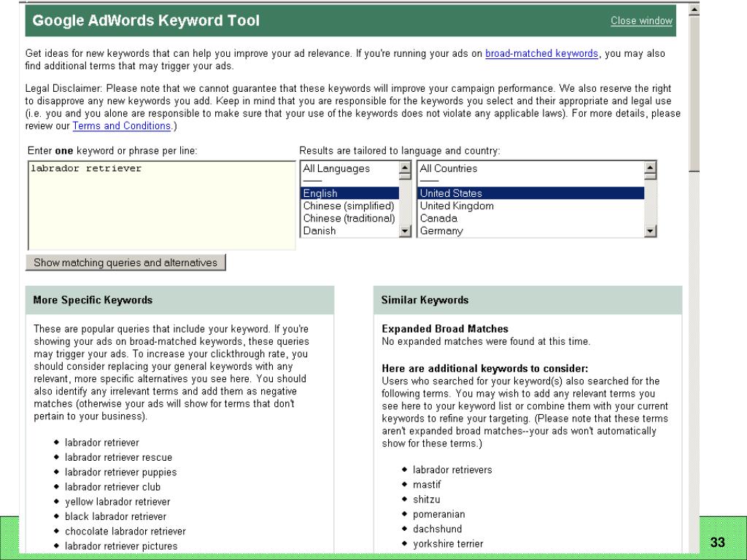The width and height of the screenshot is (747, 560).
Task: Click the More Specific Keywords heading
Action: click(x=93, y=300)
